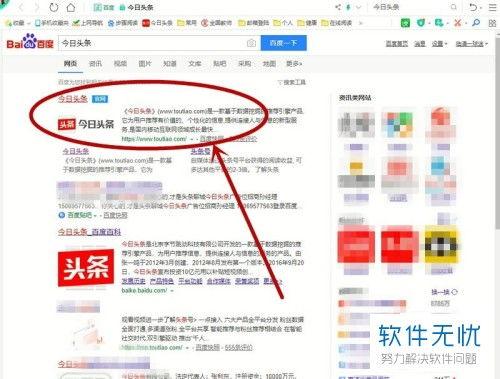The width and height of the screenshot is (500, 379).
Task: Open the 头条号 sub-link
Action: point(200,151)
